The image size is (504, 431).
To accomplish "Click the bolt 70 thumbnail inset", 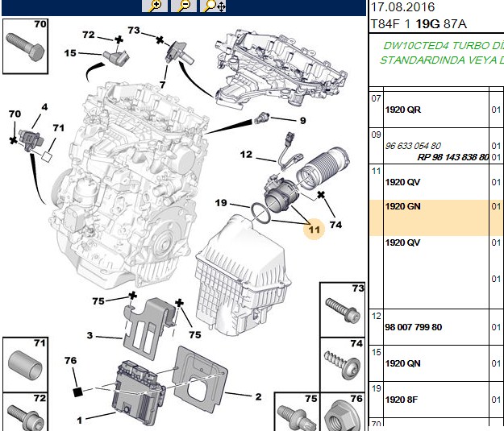I will coord(25,46).
